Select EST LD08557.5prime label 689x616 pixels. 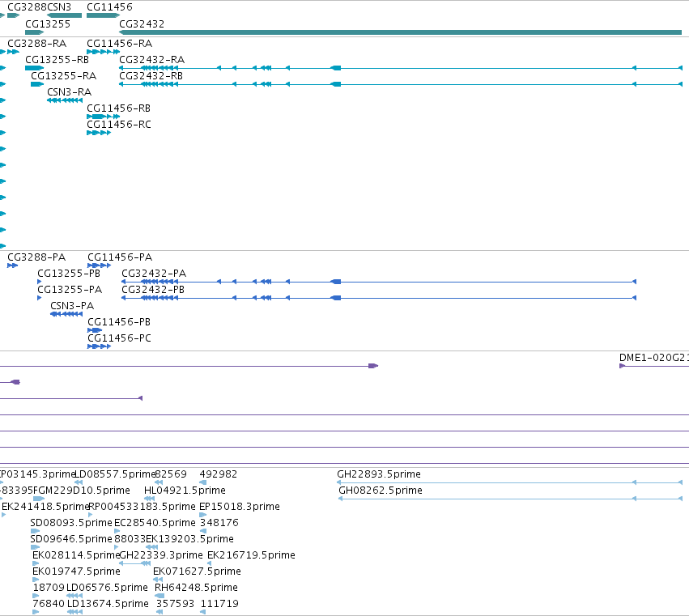(x=115, y=474)
